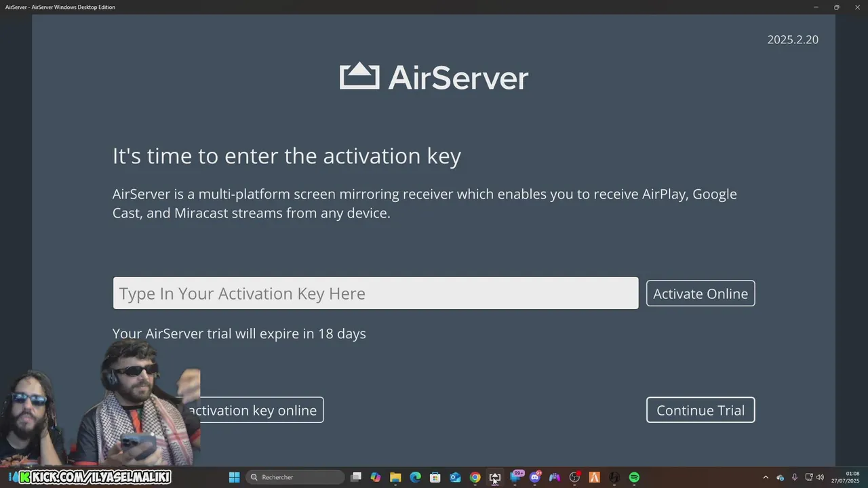Open Microsoft Store from the taskbar
The height and width of the screenshot is (488, 868).
click(435, 477)
